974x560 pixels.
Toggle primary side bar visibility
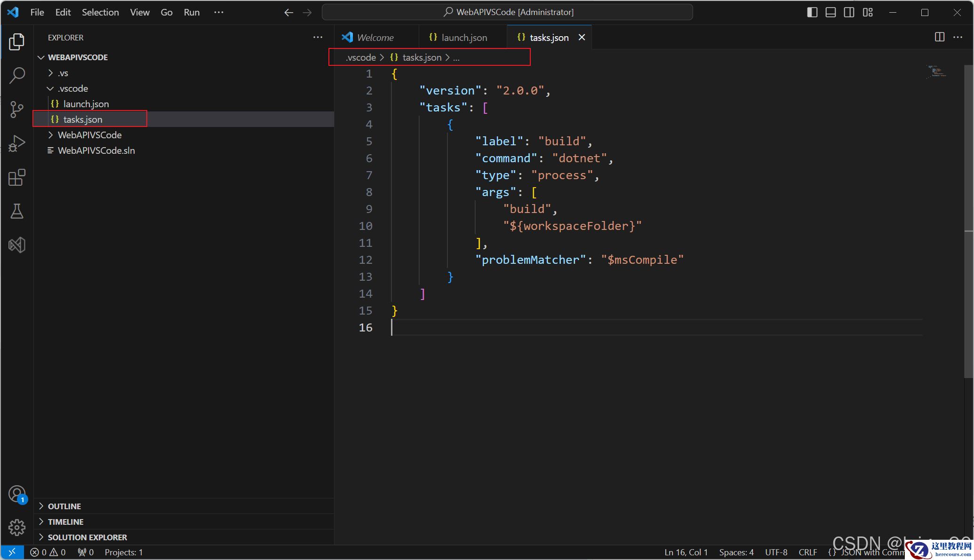812,12
